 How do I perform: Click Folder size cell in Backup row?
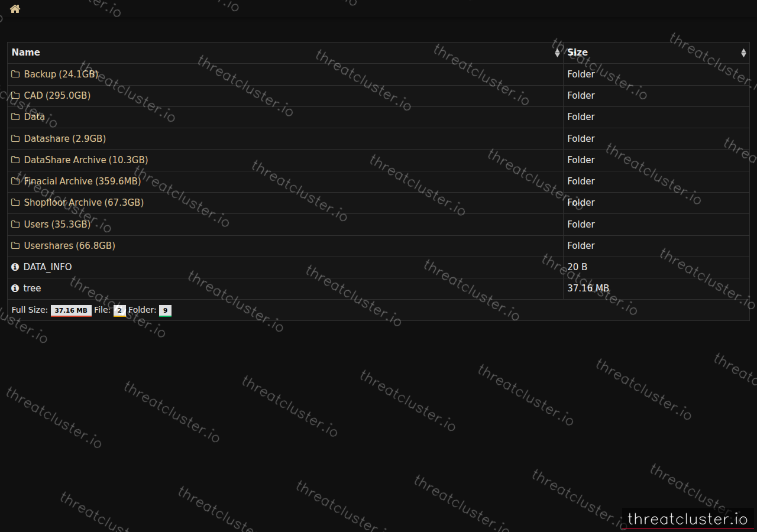click(656, 74)
